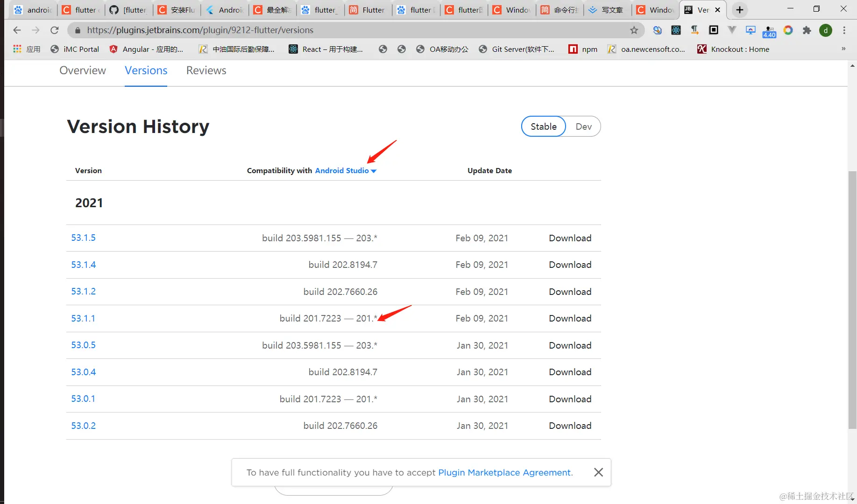The image size is (857, 504).
Task: Click the address bar URL field
Action: (355, 30)
